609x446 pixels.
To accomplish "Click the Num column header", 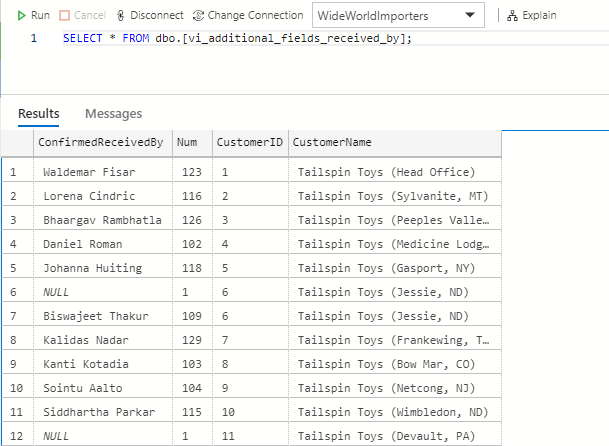I will [x=187, y=143].
